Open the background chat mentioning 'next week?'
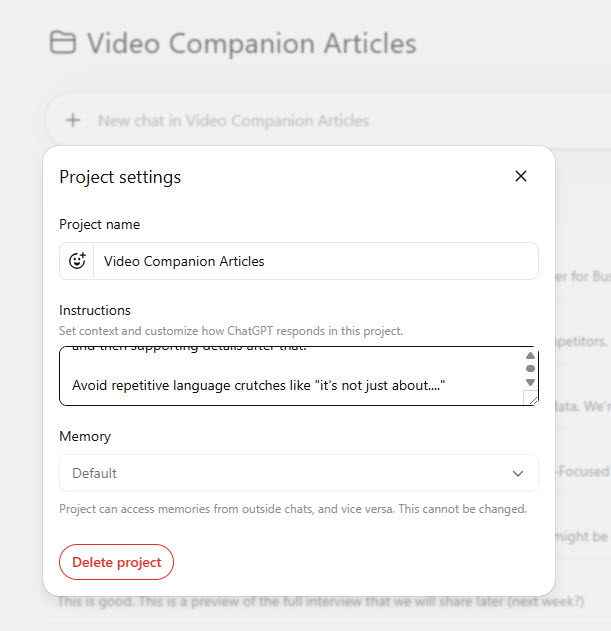Image resolution: width=611 pixels, height=631 pixels. click(320, 602)
